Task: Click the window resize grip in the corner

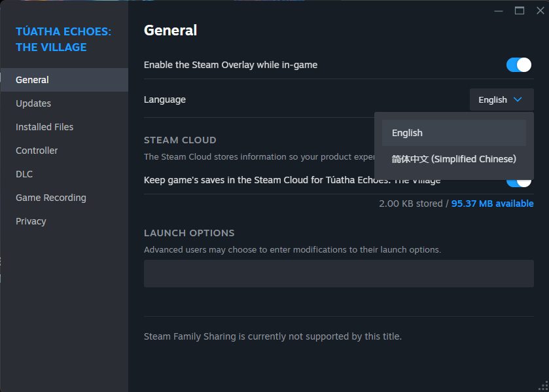Action: tap(544, 387)
